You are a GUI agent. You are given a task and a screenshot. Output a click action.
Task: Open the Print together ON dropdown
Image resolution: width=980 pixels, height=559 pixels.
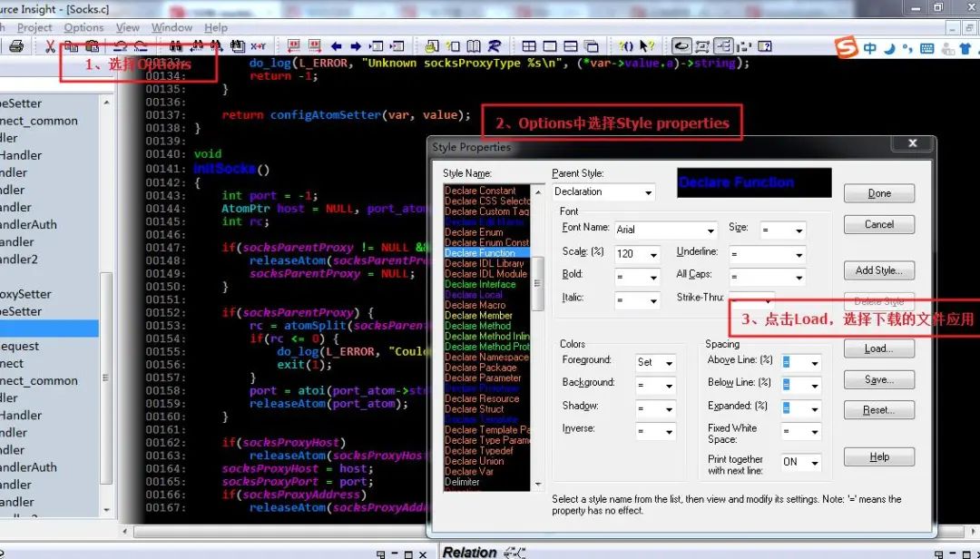tap(813, 463)
